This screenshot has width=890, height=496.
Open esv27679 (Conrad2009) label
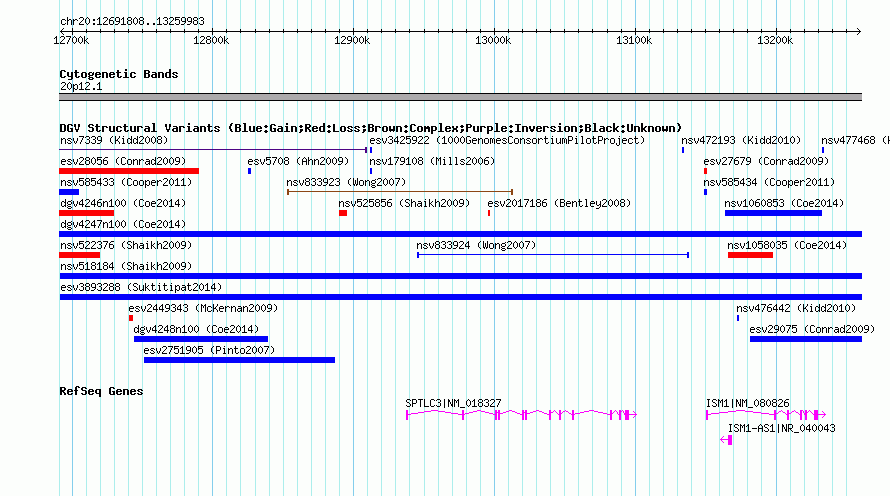pyautogui.click(x=766, y=162)
